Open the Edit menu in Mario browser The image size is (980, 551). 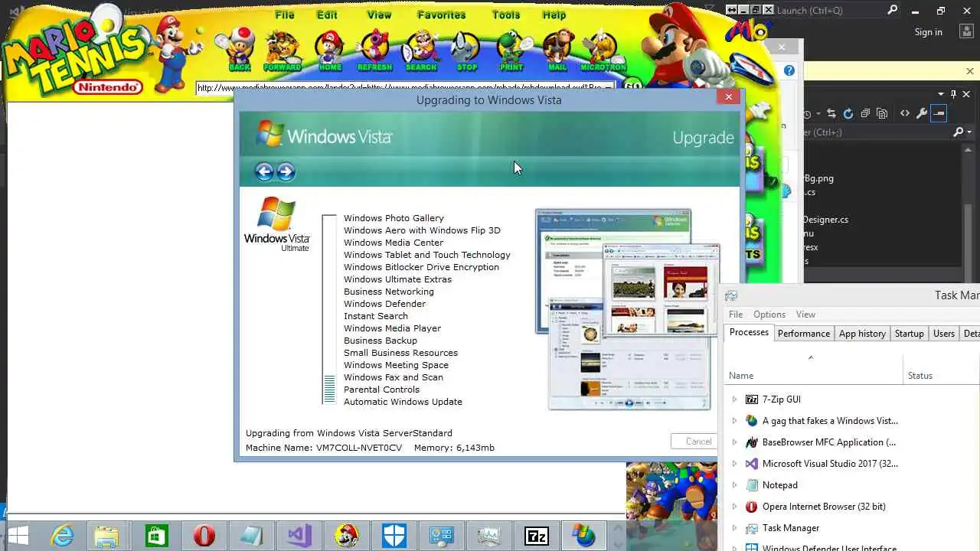(x=327, y=15)
